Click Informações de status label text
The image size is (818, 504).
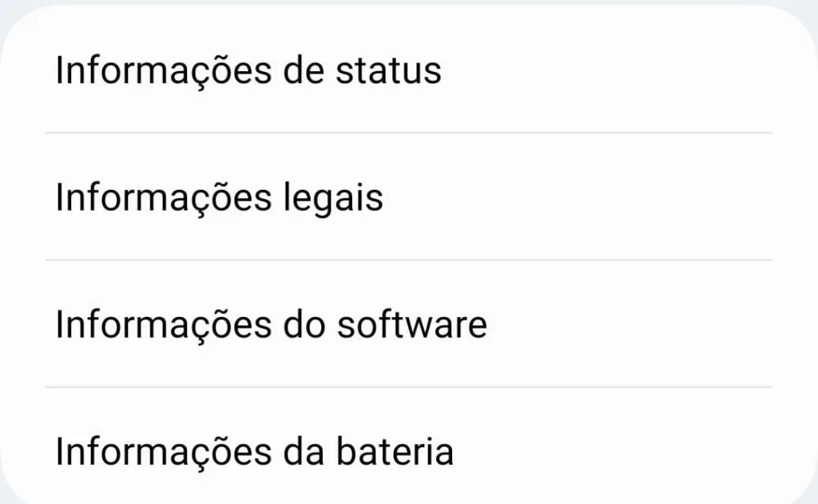[x=248, y=70]
